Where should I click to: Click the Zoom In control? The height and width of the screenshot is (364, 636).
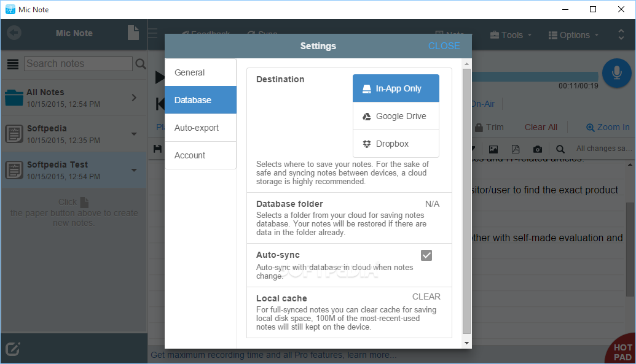pyautogui.click(x=608, y=127)
